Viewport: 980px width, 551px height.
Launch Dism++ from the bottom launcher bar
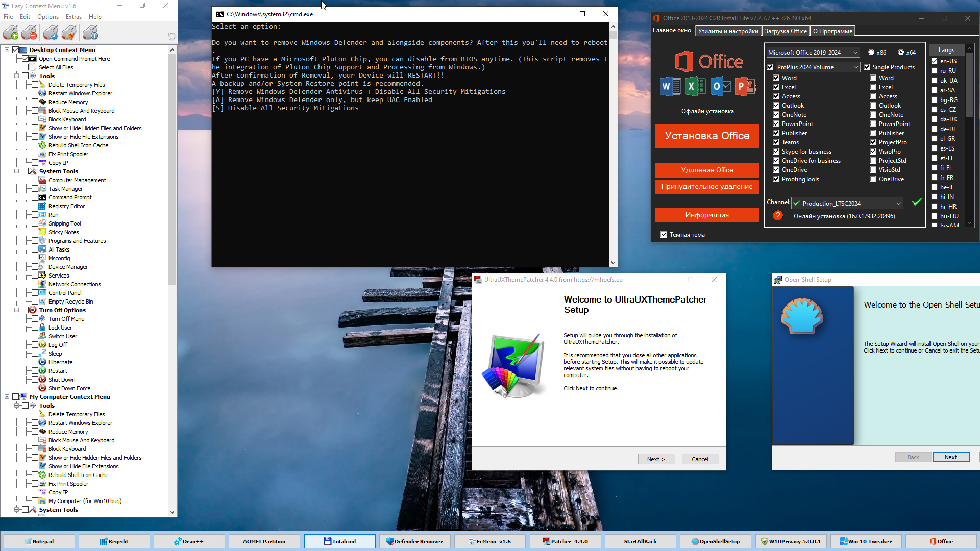point(189,541)
